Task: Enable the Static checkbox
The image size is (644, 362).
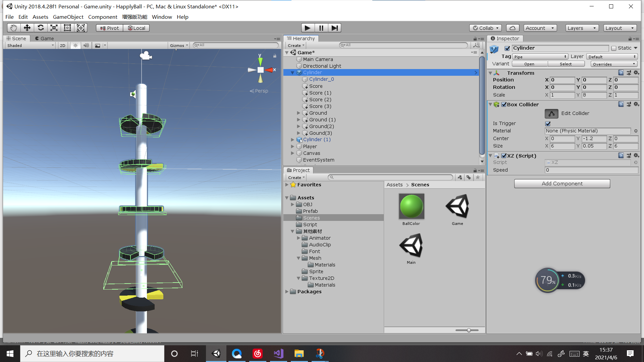Action: coord(614,48)
